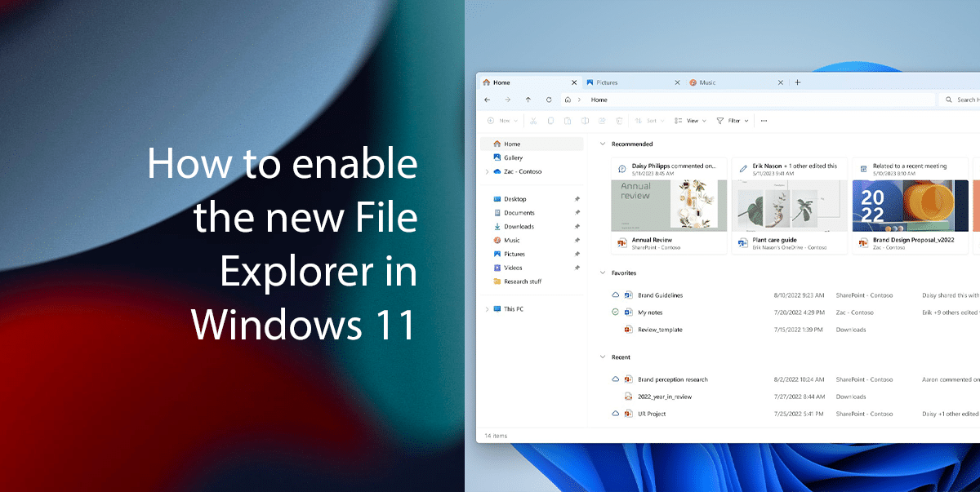
Task: Select the Home tab
Action: (x=530, y=82)
